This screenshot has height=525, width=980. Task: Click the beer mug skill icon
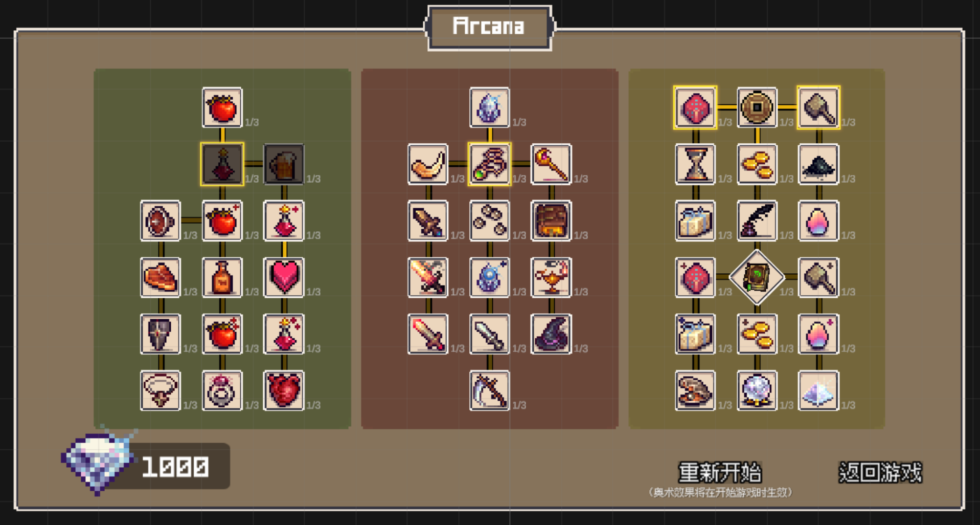click(x=284, y=164)
